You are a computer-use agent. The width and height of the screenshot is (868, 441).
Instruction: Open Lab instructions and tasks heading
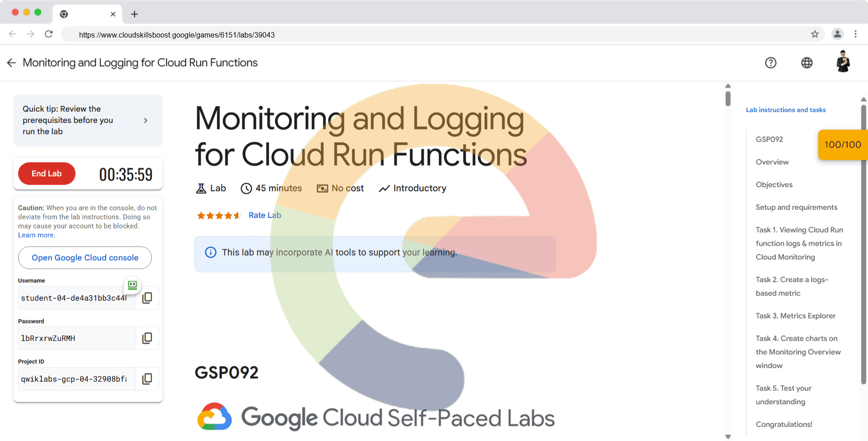pos(786,110)
